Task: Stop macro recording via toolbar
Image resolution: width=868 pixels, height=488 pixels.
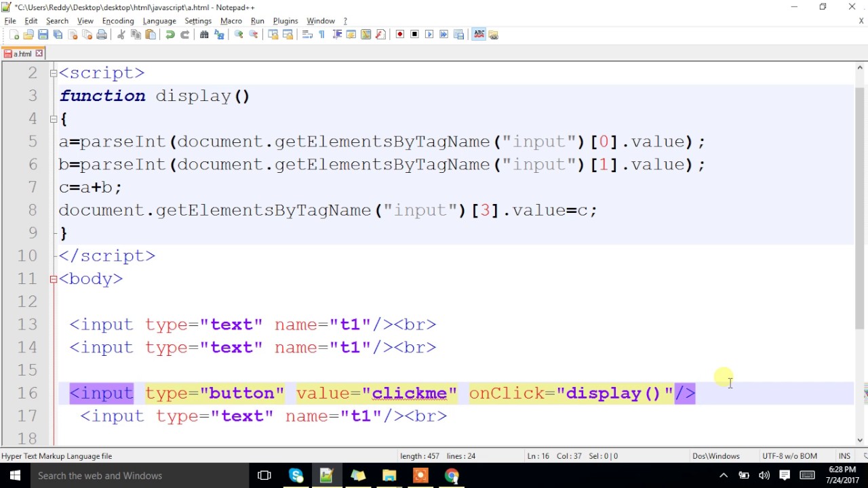Action: [415, 35]
